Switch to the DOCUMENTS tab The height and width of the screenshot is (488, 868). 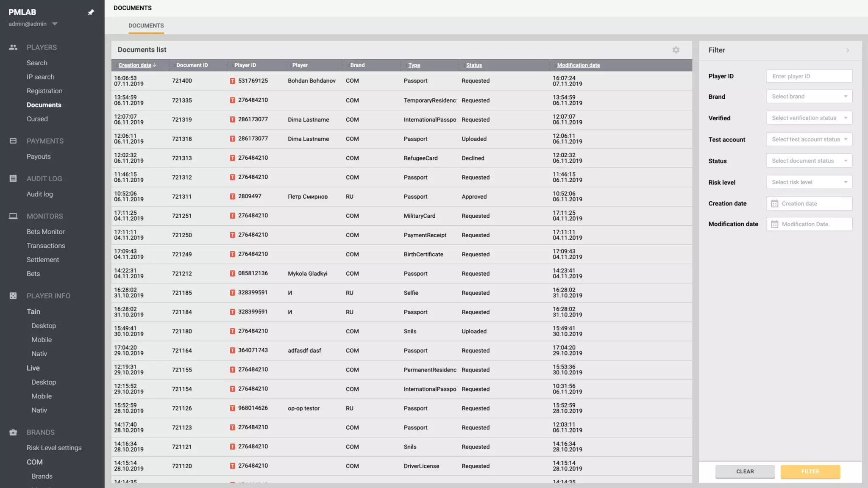146,26
